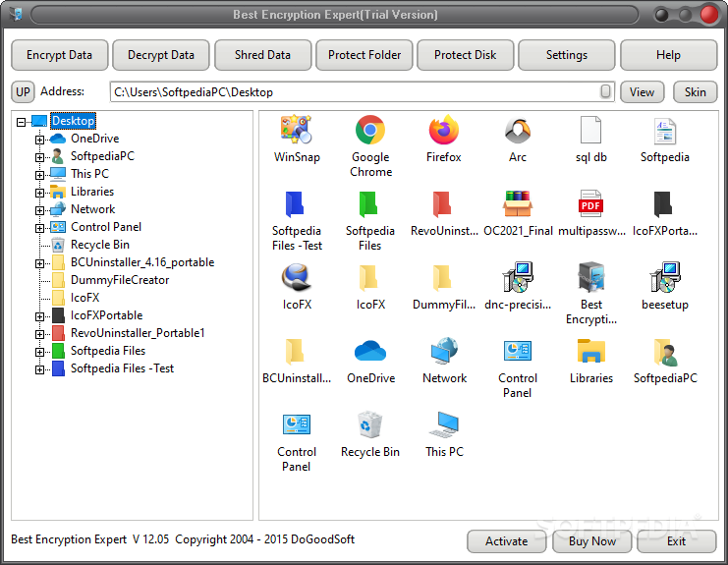Select the Recycle Bin icon in file pane
Image resolution: width=728 pixels, height=565 pixels.
[x=370, y=424]
